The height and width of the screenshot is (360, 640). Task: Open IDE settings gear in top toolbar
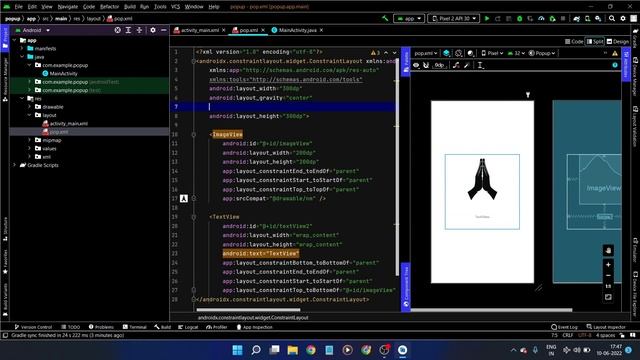tap(623, 18)
